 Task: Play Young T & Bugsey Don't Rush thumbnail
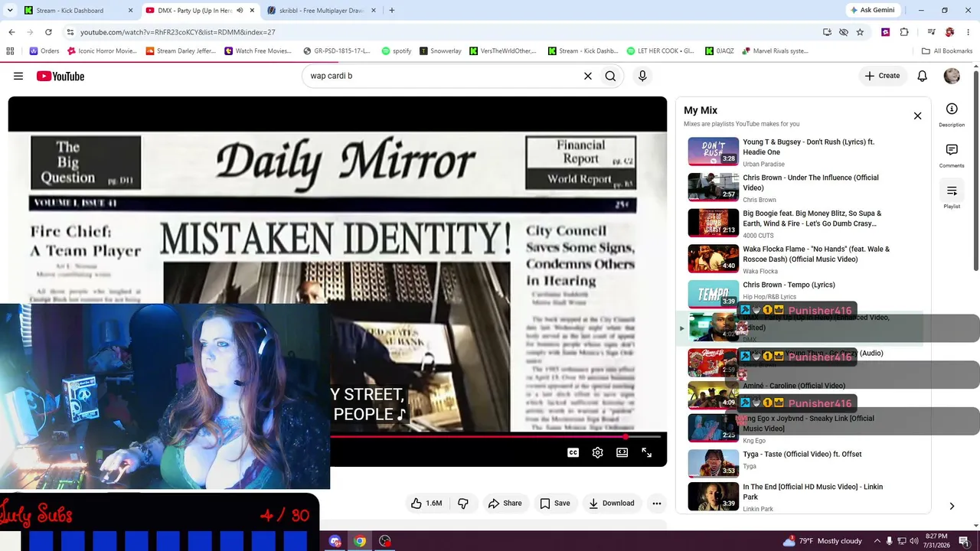point(713,152)
